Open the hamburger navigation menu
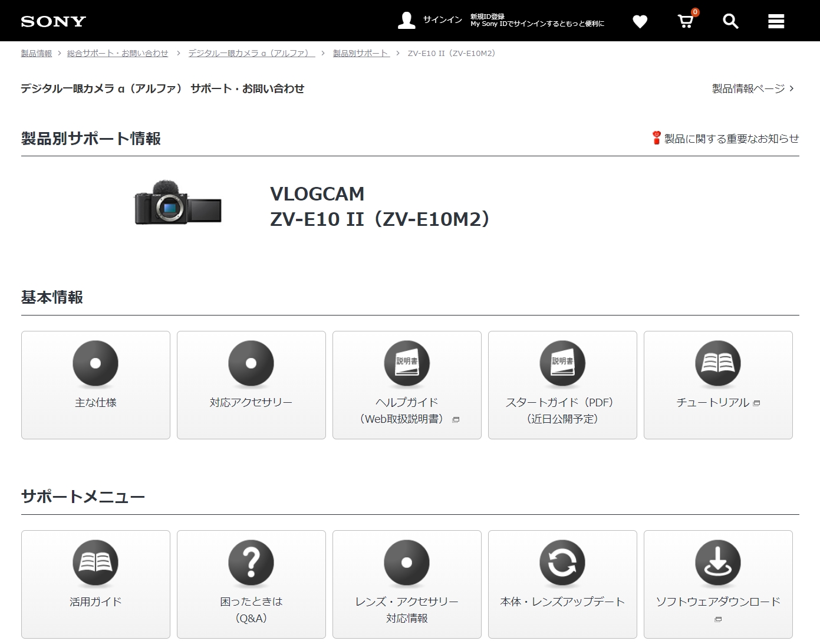Viewport: 820px width, 644px height. tap(776, 21)
